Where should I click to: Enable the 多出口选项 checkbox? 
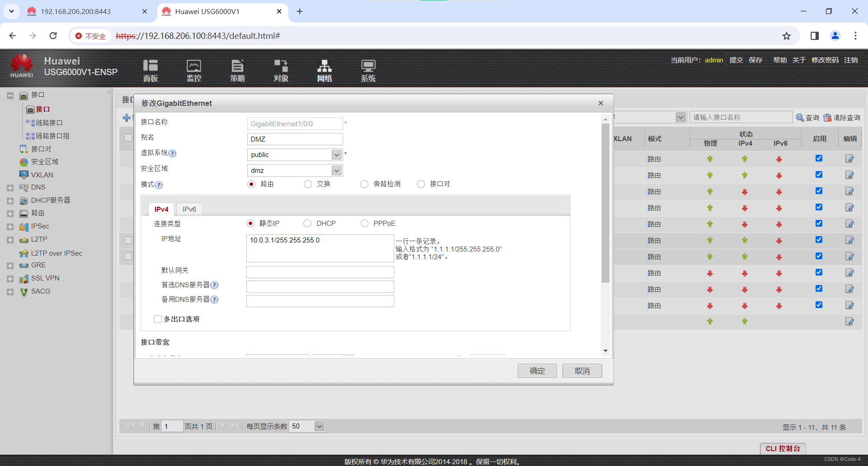click(158, 319)
